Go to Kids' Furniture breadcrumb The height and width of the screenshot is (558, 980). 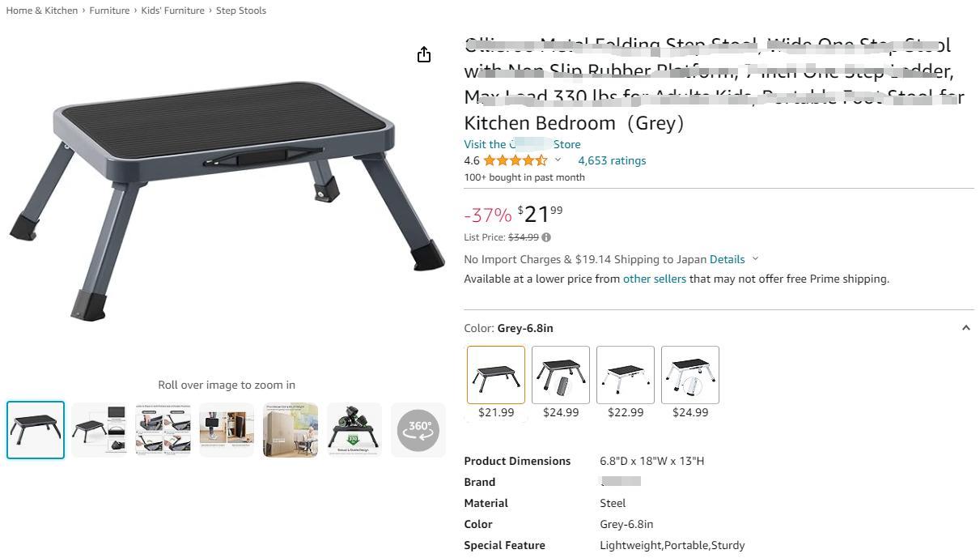click(x=172, y=11)
